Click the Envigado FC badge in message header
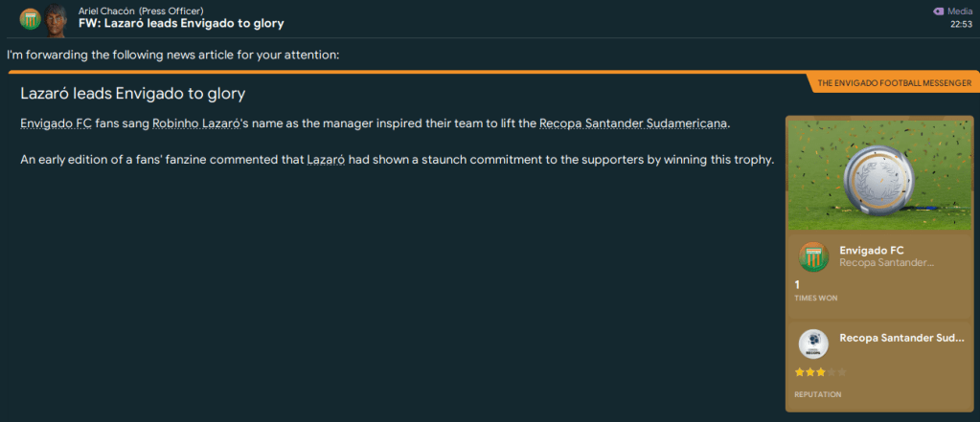 pyautogui.click(x=30, y=17)
